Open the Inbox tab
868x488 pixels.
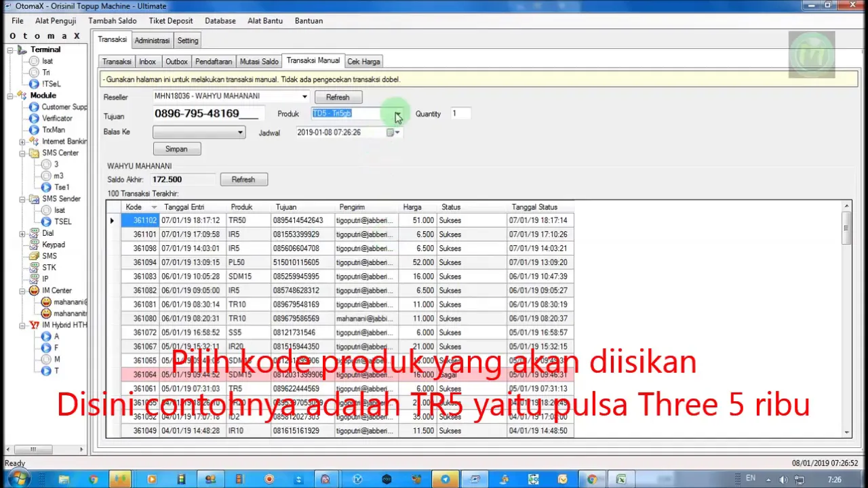(x=147, y=62)
